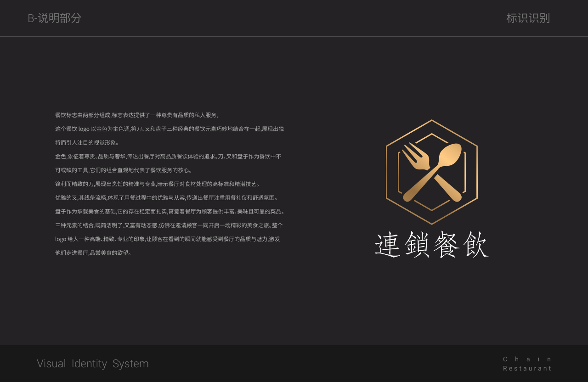Click the line starting '可或缺的工具'
Image resolution: width=588 pixels, height=382 pixels.
(x=124, y=170)
